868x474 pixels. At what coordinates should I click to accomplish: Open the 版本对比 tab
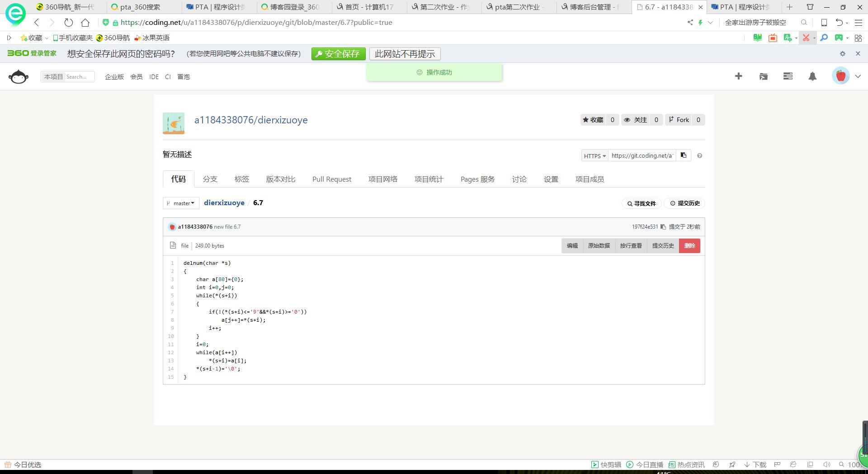click(x=280, y=179)
